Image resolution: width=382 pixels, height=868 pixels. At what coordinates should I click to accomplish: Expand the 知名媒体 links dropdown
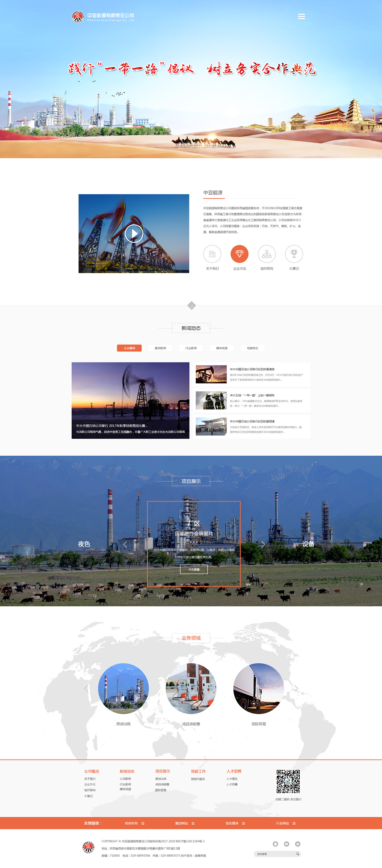[x=243, y=823]
